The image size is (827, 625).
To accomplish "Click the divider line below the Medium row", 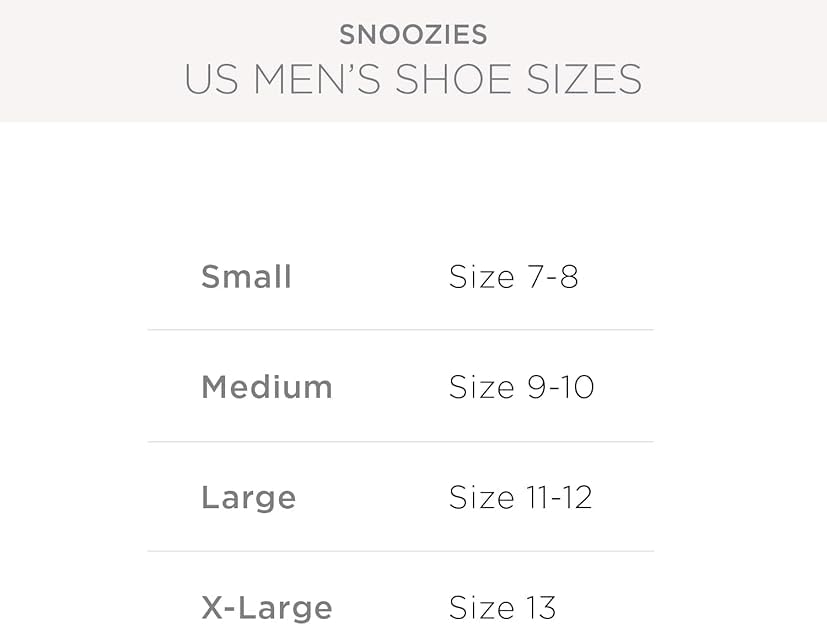I will 400,441.
